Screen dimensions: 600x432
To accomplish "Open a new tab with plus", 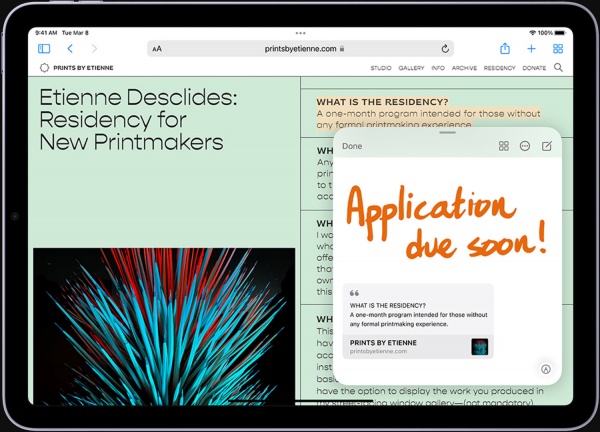I will click(531, 48).
